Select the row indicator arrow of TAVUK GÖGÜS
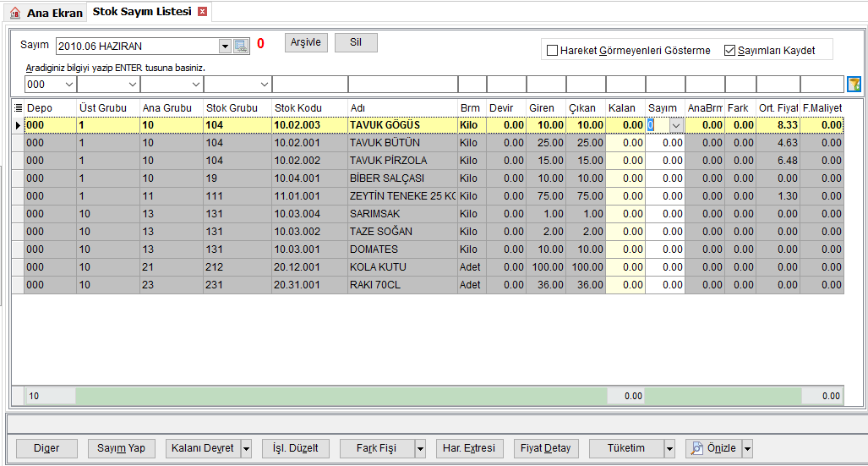 18,125
